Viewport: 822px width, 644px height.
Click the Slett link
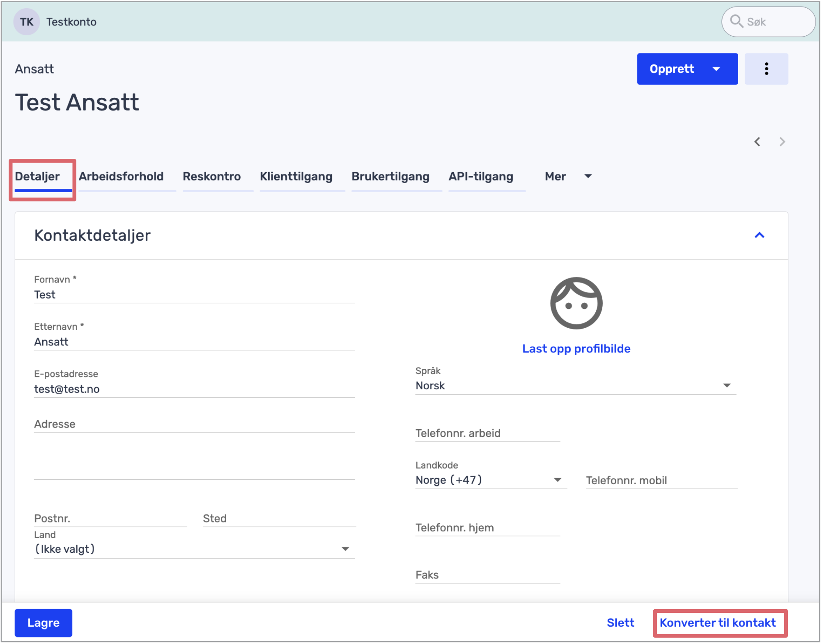coord(620,623)
